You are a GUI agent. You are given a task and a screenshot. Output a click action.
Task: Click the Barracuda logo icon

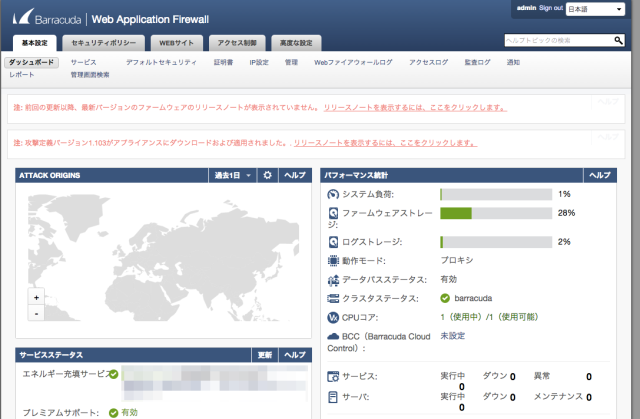[x=23, y=17]
